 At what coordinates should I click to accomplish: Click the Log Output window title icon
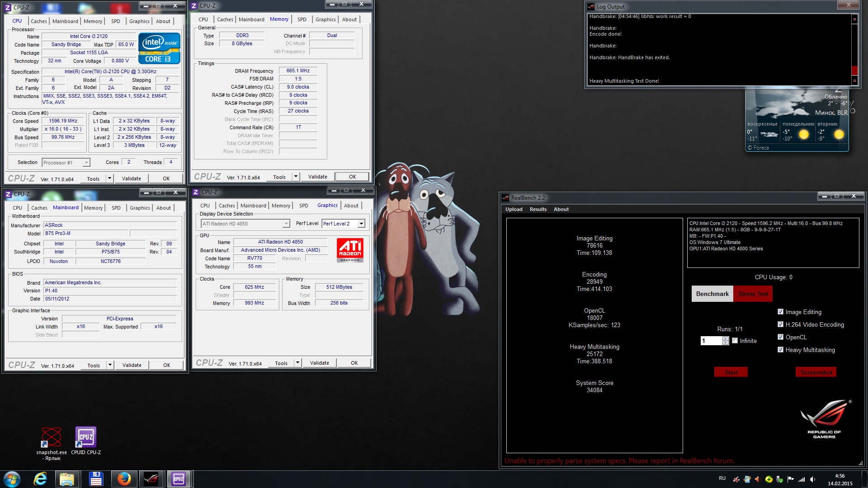pyautogui.click(x=591, y=7)
